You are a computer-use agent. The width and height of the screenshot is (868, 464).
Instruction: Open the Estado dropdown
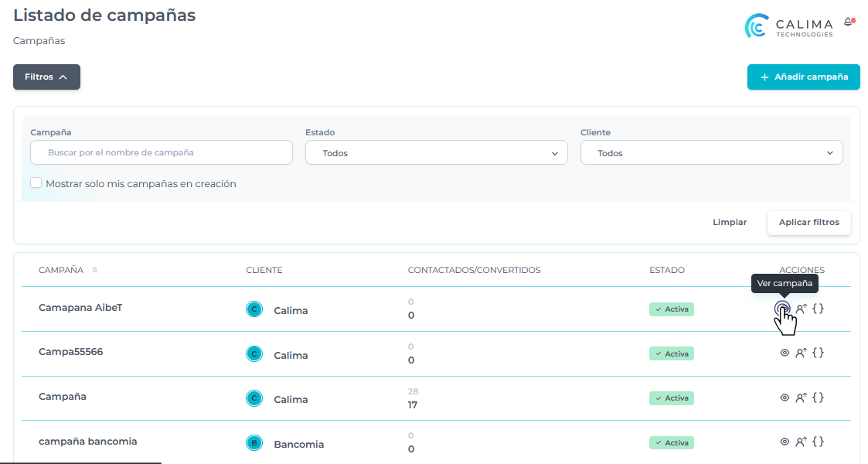(x=436, y=153)
